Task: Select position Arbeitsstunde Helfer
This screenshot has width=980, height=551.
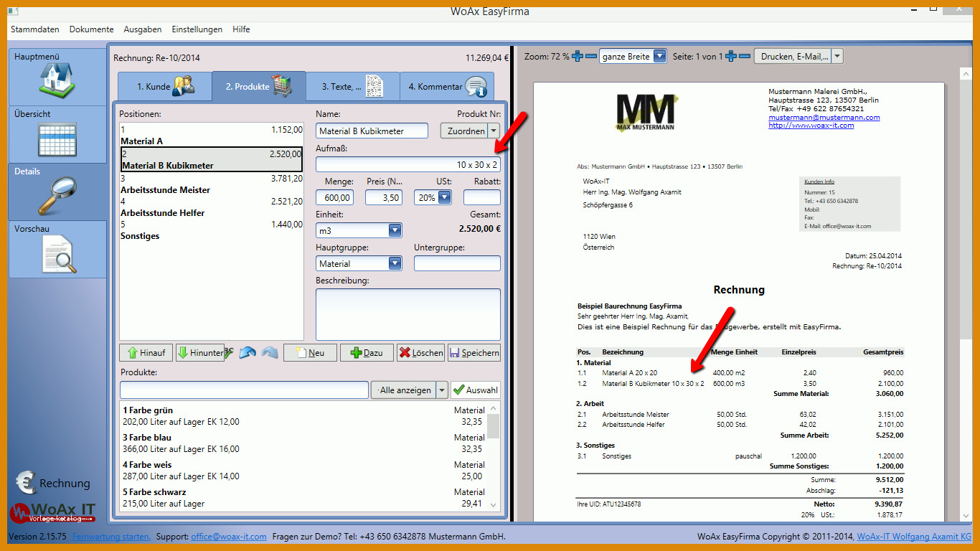Action: pos(212,207)
